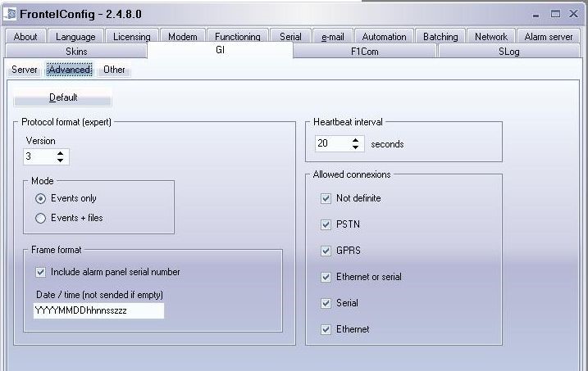
Task: Increase the protocol Version value
Action: coord(61,153)
